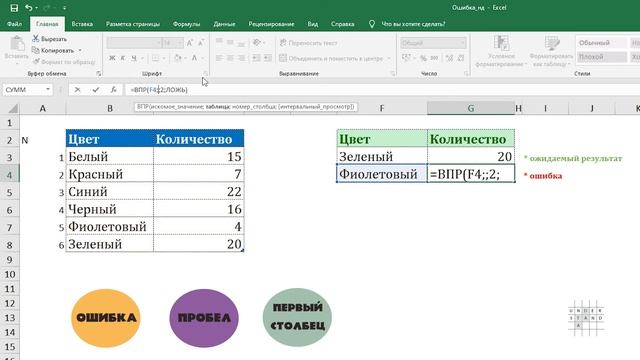Open Conditional Formatting (Условное форматирование)

pos(501,51)
